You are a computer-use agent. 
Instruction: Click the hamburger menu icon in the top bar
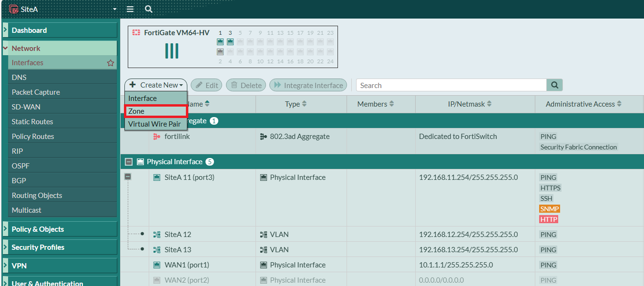[130, 9]
